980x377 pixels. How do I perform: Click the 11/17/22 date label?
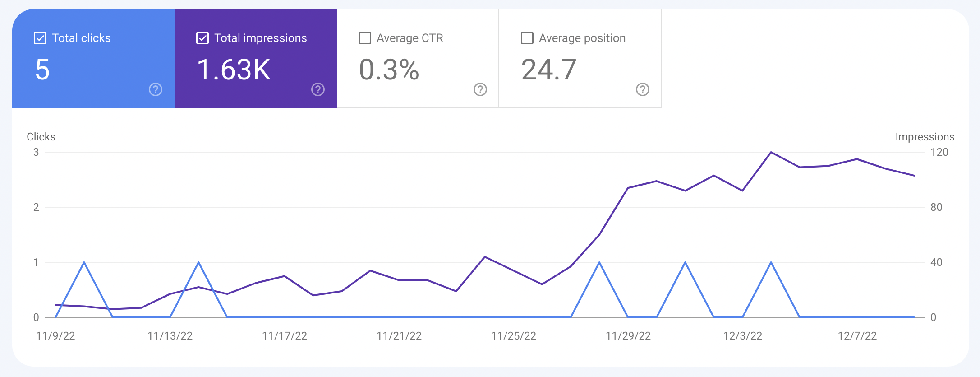[x=285, y=336]
